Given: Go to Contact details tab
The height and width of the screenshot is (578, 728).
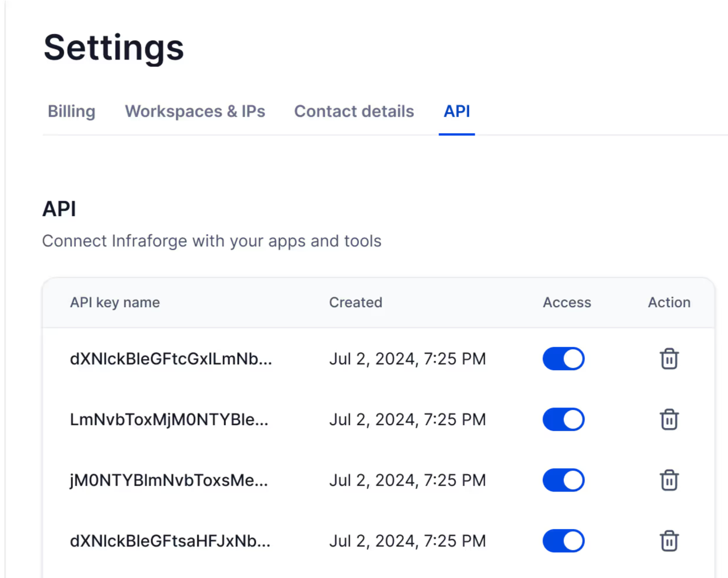Looking at the screenshot, I should [x=354, y=112].
